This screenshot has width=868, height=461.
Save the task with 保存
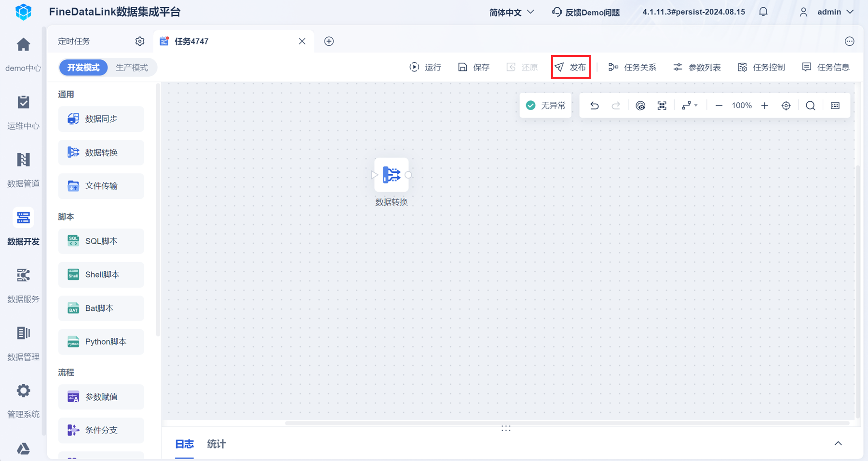pyautogui.click(x=474, y=67)
